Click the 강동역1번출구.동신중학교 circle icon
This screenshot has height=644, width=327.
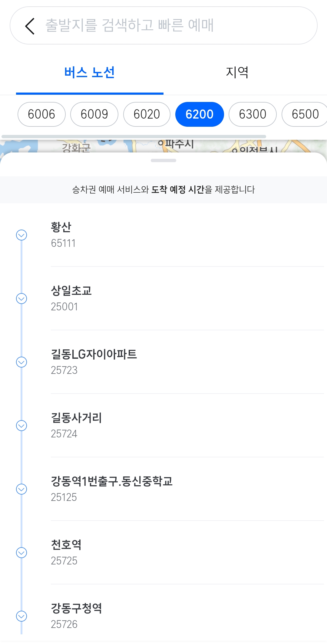pyautogui.click(x=21, y=489)
